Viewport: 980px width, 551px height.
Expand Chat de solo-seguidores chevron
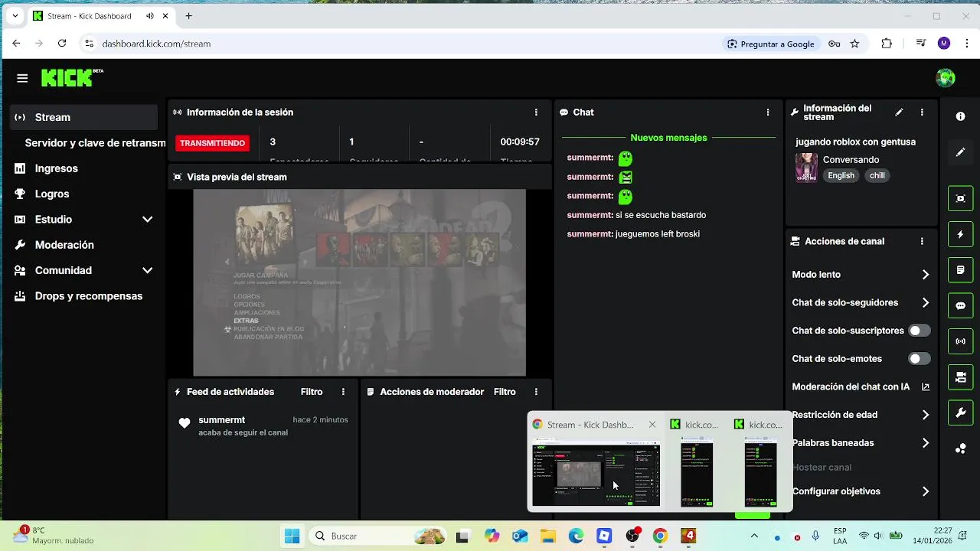(x=926, y=303)
